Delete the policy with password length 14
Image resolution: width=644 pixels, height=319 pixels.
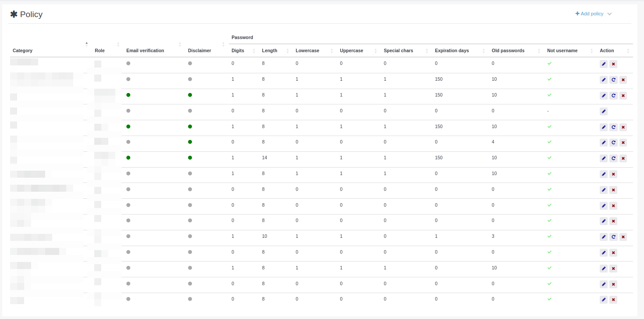tap(623, 158)
